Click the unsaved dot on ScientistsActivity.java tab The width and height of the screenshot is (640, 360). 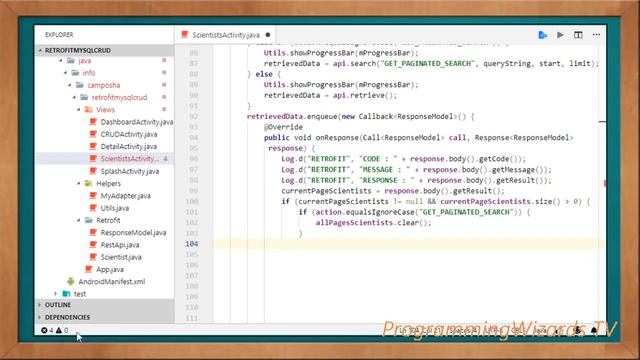[268, 35]
